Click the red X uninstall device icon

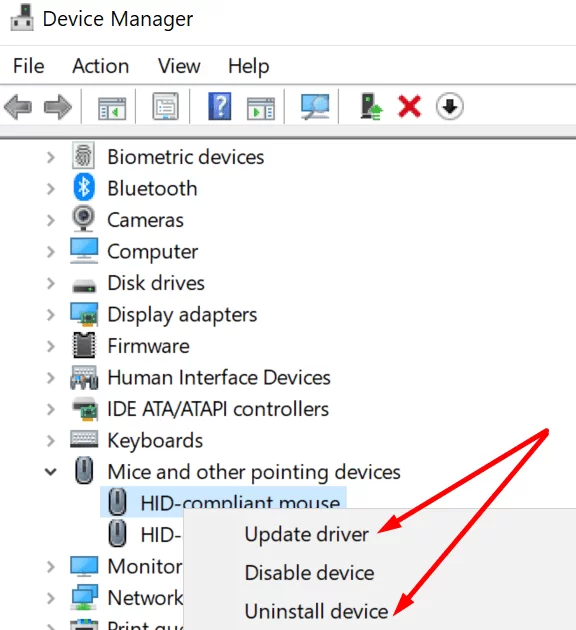pos(409,106)
